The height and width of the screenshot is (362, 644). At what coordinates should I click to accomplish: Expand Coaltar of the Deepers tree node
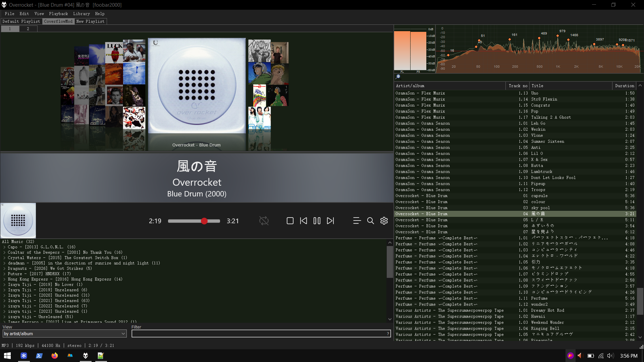click(4, 252)
